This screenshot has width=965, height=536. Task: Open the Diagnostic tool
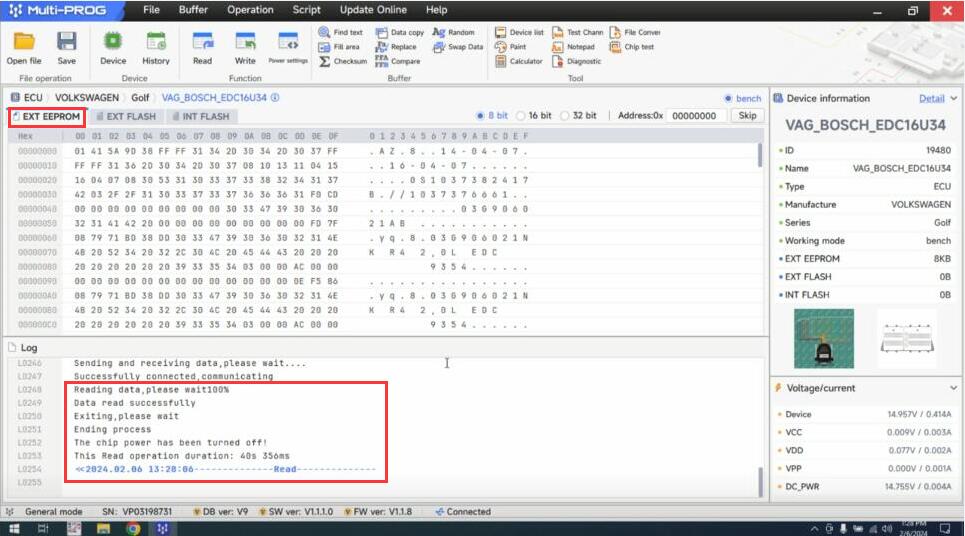click(577, 62)
